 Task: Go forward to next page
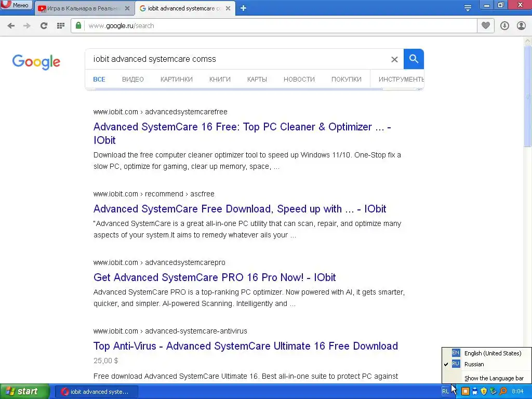[x=27, y=26]
